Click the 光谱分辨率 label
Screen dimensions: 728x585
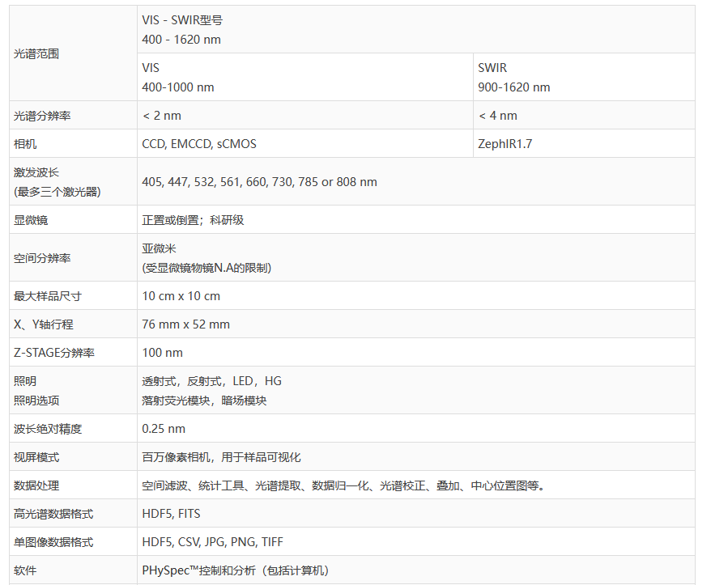click(42, 116)
